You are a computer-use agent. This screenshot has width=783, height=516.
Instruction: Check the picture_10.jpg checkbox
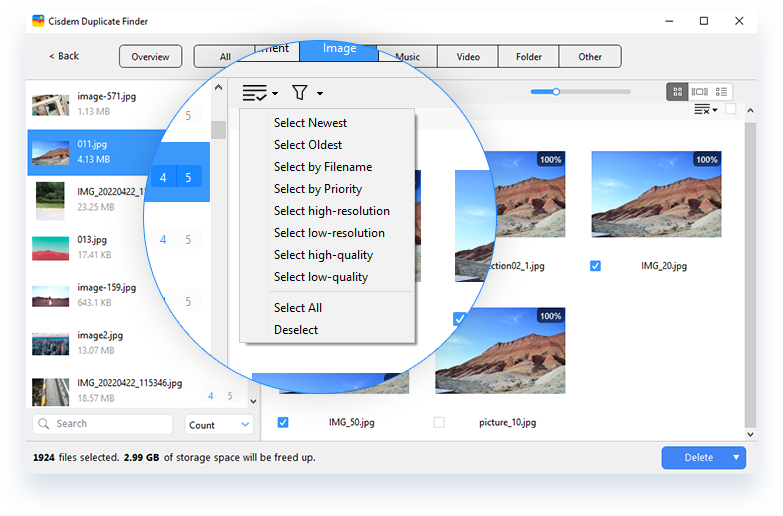(439, 423)
